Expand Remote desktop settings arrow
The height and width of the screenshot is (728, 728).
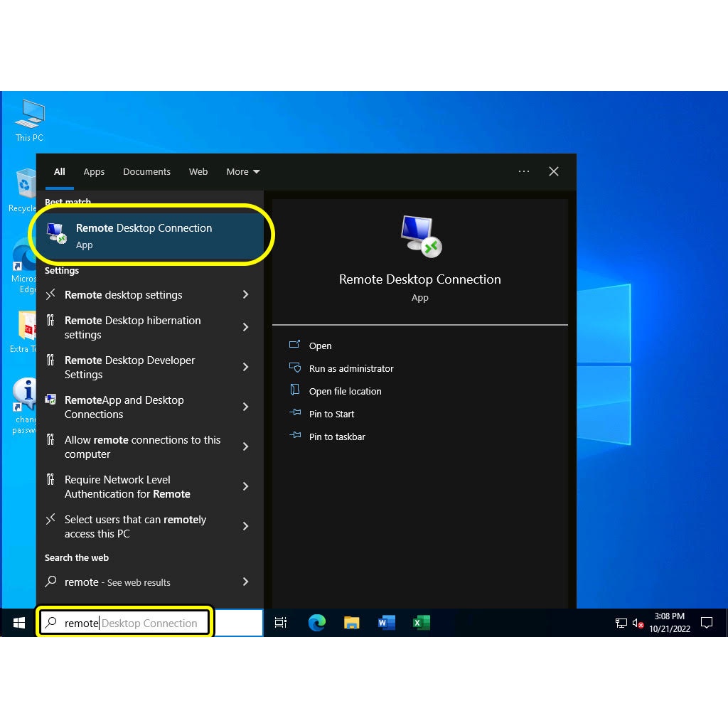click(245, 294)
